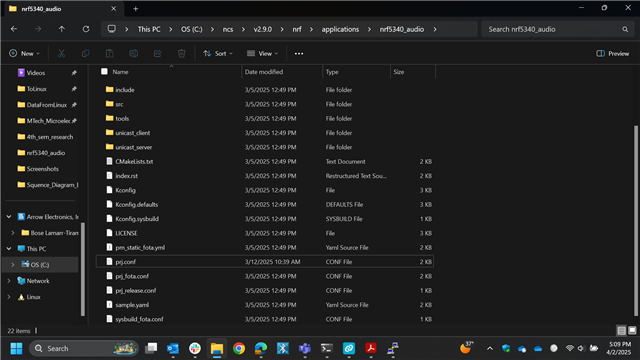
Task: Click the Delete trash icon
Action: [x=182, y=53]
